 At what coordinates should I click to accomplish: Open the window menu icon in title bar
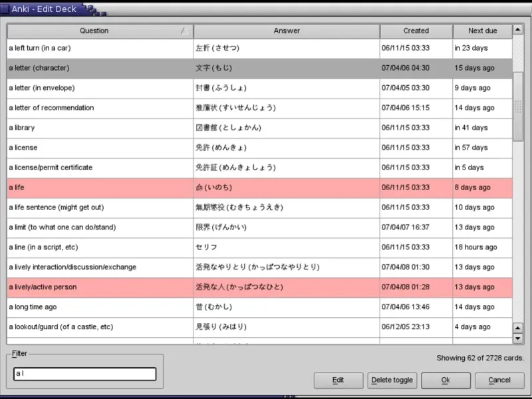[5, 9]
